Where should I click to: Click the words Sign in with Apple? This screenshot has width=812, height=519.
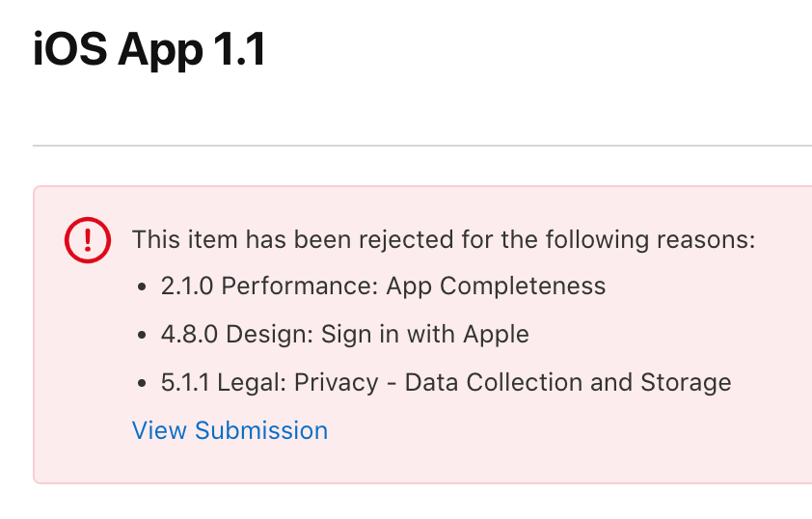425,334
